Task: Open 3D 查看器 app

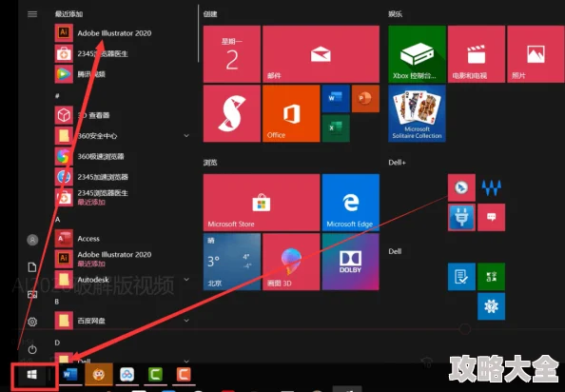Action: 83,115
